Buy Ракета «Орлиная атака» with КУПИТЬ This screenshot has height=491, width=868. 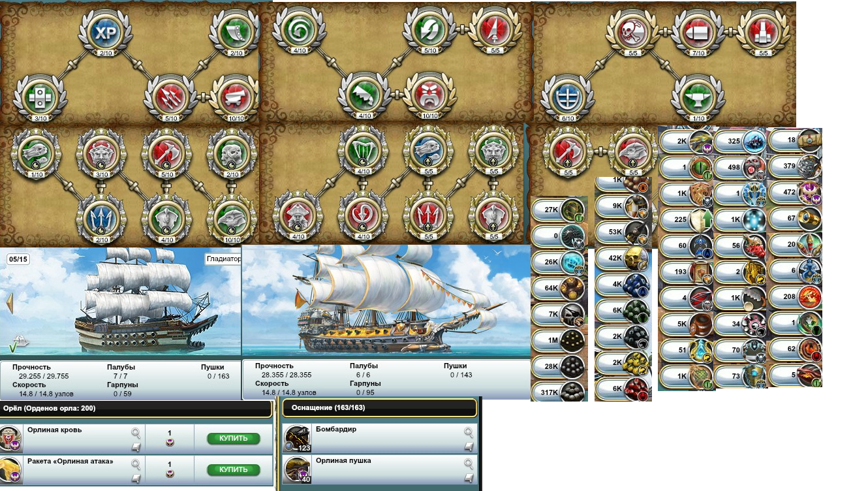pyautogui.click(x=233, y=469)
